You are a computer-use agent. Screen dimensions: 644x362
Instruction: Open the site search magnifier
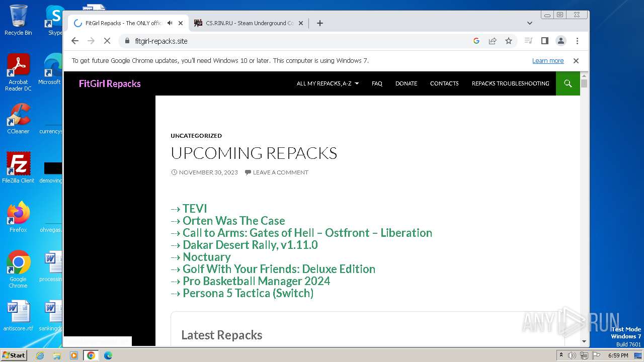pos(568,83)
